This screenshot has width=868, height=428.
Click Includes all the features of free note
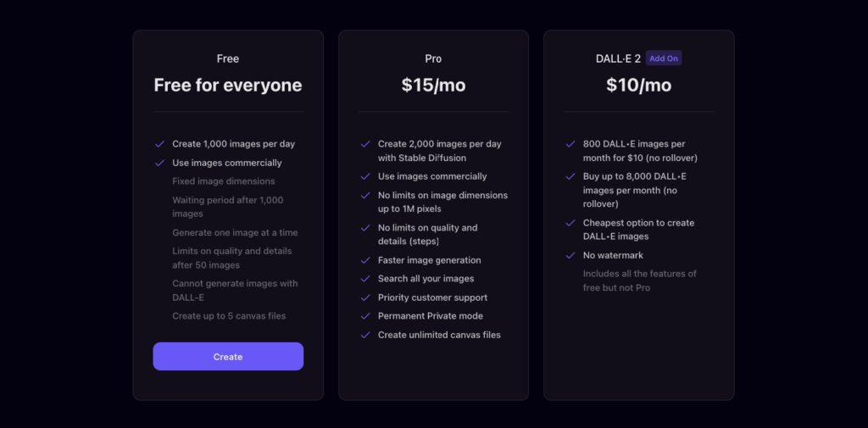click(x=640, y=281)
